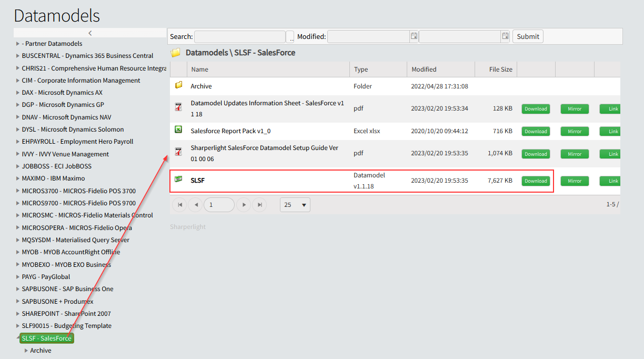Image resolution: width=644 pixels, height=359 pixels.
Task: Expand the BUSCENTRAL Dynamics 365 node
Action: (x=17, y=56)
